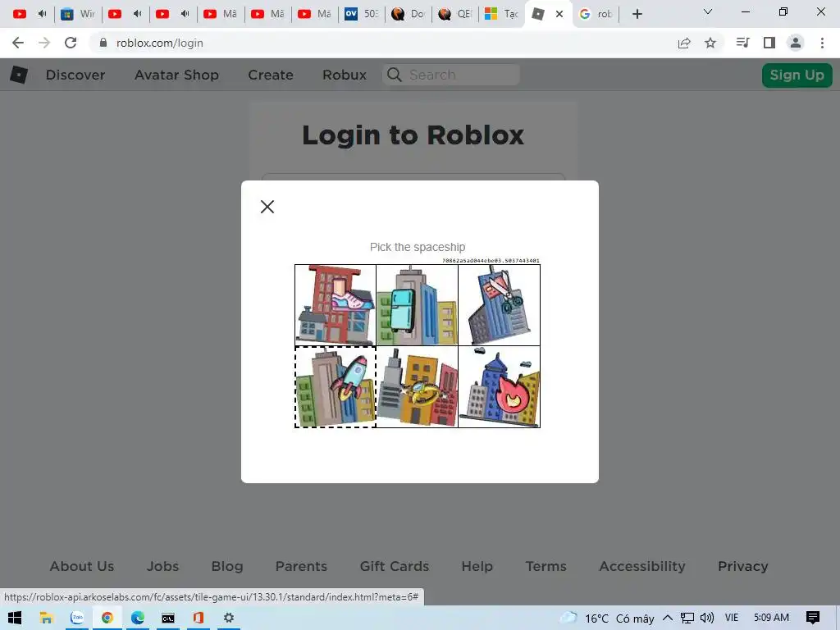Bookmark this page with star
Viewport: 840px width, 630px height.
pyautogui.click(x=710, y=43)
